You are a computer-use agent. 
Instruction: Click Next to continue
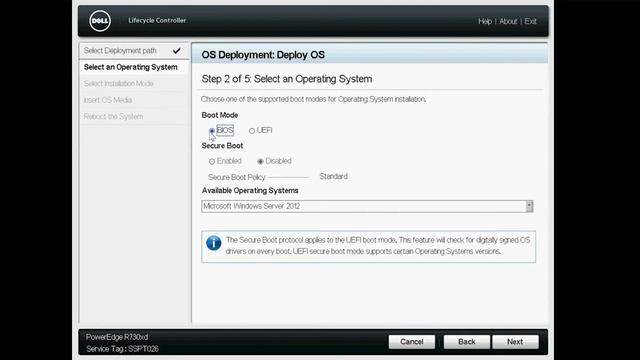point(515,342)
